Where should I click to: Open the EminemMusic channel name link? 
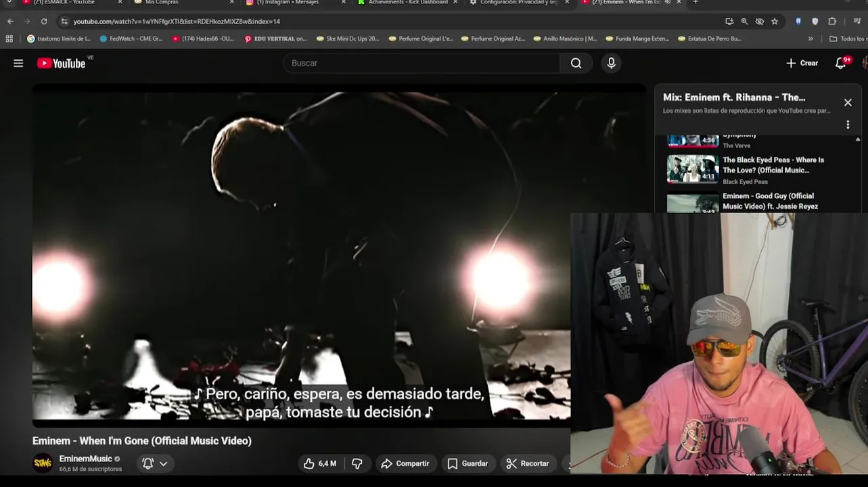pos(85,459)
